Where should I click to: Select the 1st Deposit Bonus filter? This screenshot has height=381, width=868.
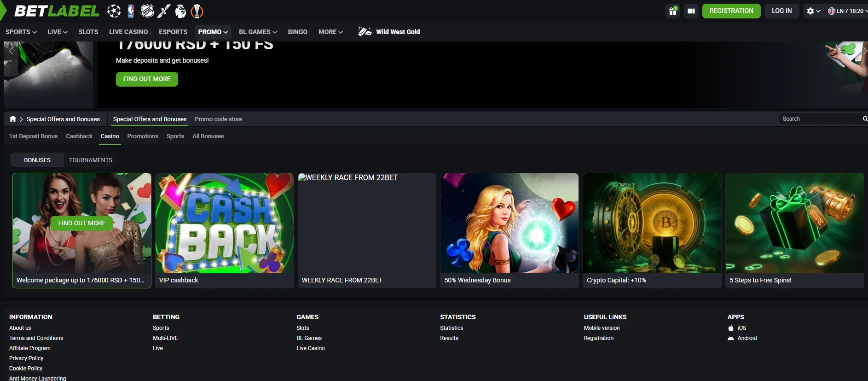point(34,136)
